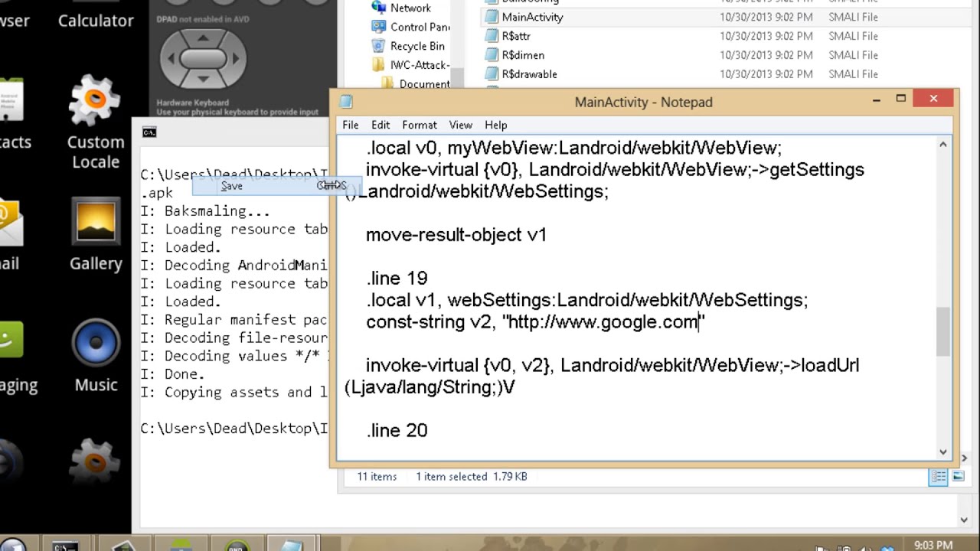The width and height of the screenshot is (980, 551).
Task: Click the DPAD center button in emulator
Action: pos(203,57)
